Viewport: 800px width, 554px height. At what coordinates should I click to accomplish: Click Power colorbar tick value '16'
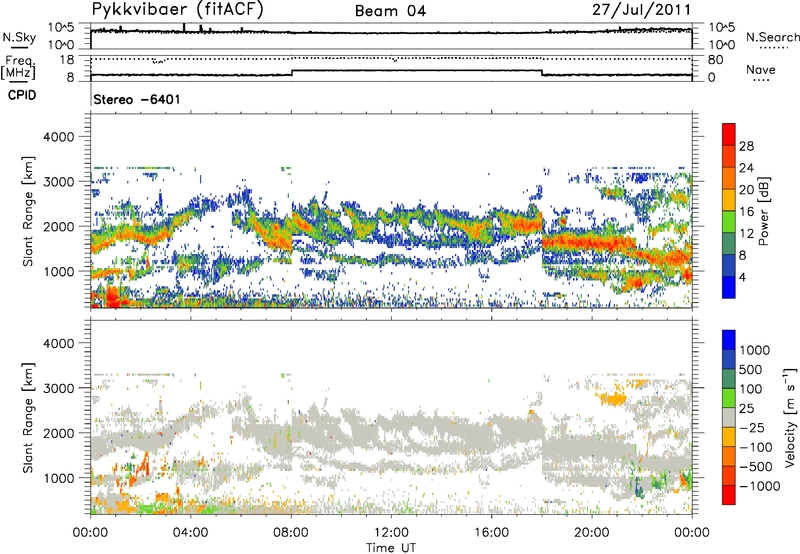tap(746, 212)
